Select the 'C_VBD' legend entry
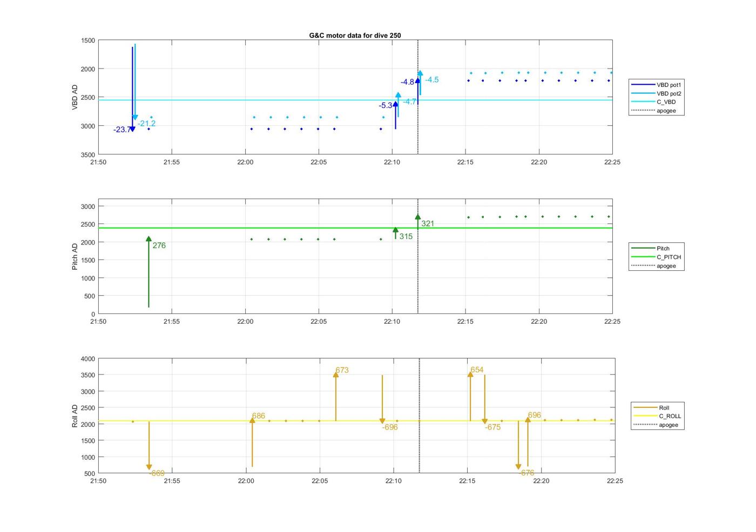Screen dimensions: 756x532 656,102
